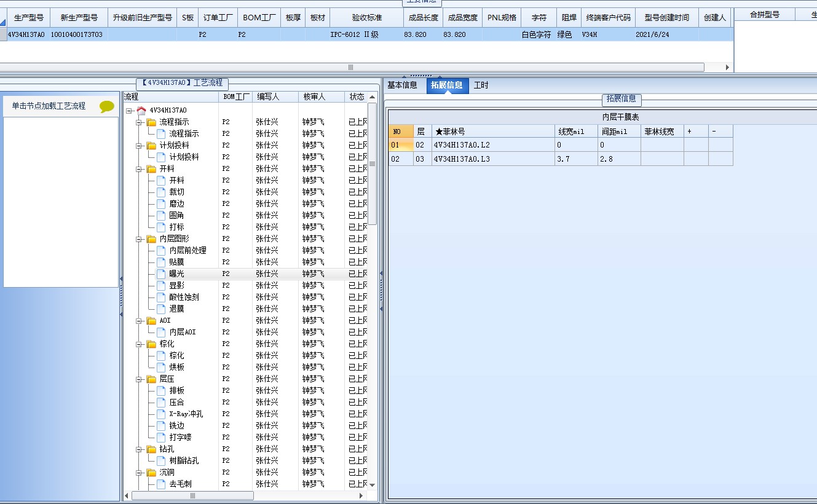817x504 pixels.
Task: Collapse the root 4V34H137A0 tree node
Action: click(130, 111)
